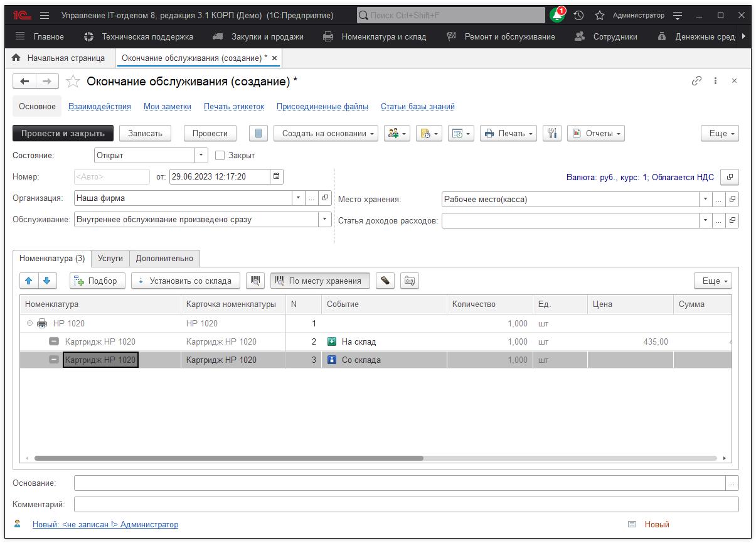Click the notifications bell icon
The width and height of the screenshot is (756, 543).
(x=556, y=16)
